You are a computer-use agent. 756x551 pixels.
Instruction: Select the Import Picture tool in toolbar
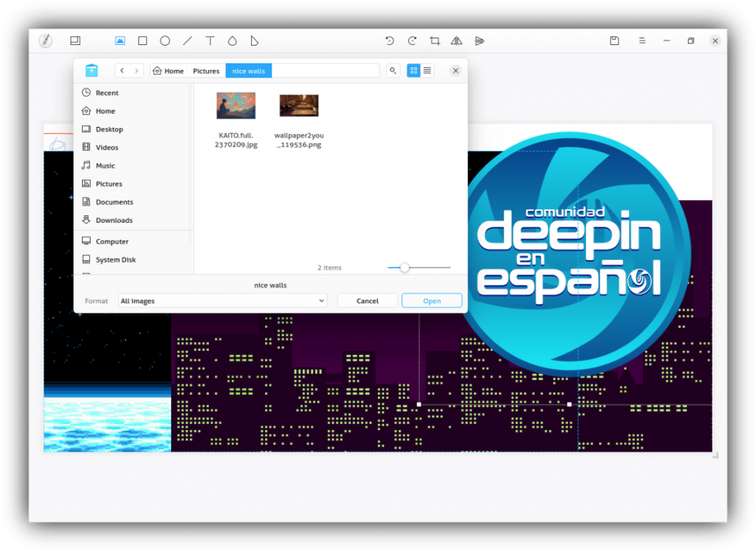(120, 41)
